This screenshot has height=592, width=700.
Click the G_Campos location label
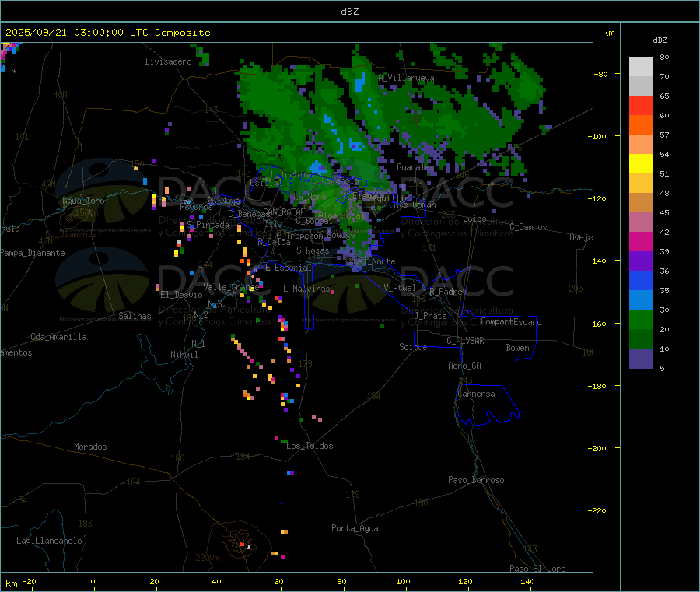click(x=528, y=227)
